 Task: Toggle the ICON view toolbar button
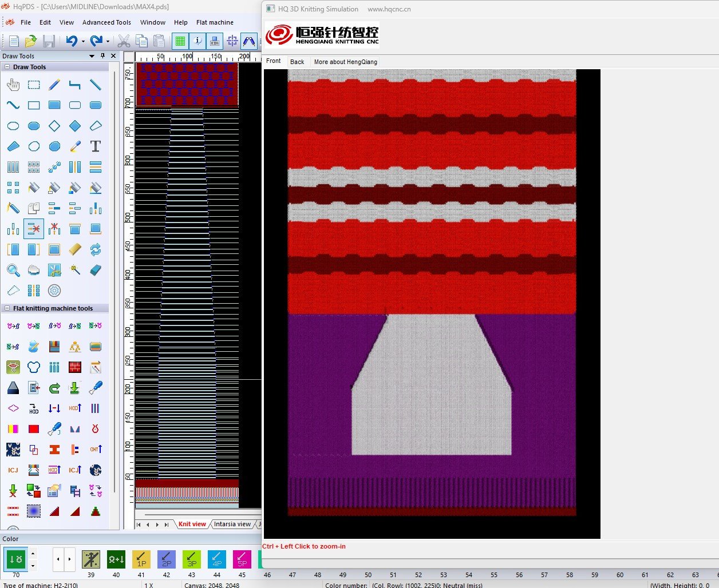pyautogui.click(x=215, y=41)
